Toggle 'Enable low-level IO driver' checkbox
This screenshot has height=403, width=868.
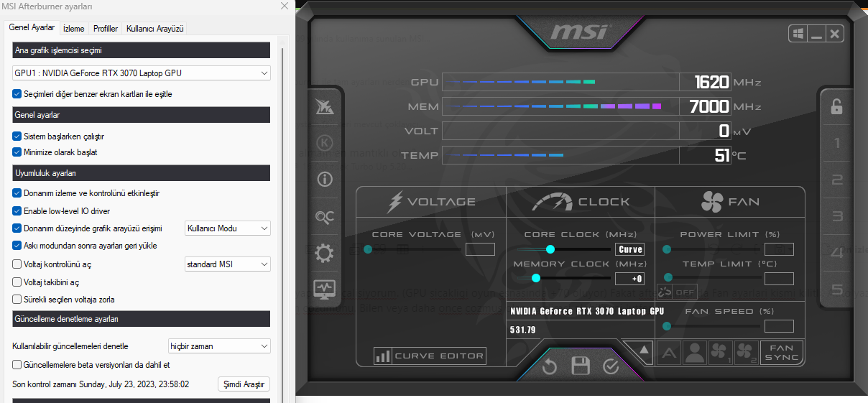(17, 211)
